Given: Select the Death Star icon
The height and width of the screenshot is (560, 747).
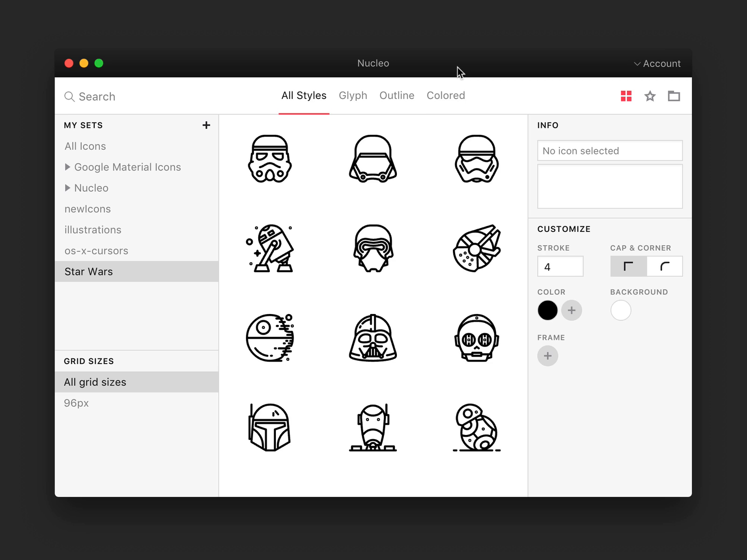Looking at the screenshot, I should tap(270, 338).
